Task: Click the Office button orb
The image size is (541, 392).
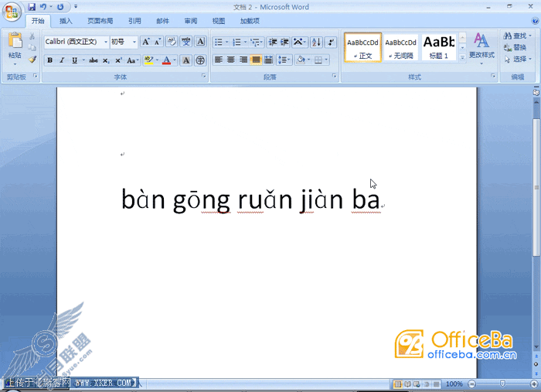Action: tap(12, 12)
